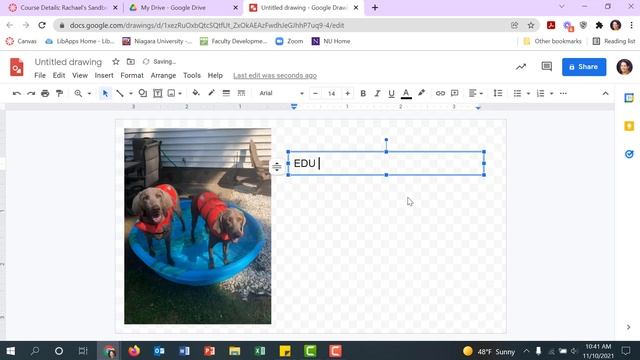The image size is (640, 360).
Task: Move the drawing to a folder
Action: [x=131, y=62]
